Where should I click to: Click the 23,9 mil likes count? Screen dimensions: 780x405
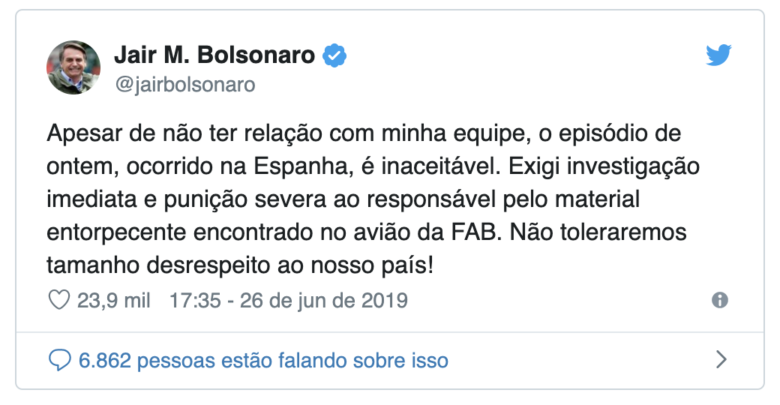[x=115, y=300]
